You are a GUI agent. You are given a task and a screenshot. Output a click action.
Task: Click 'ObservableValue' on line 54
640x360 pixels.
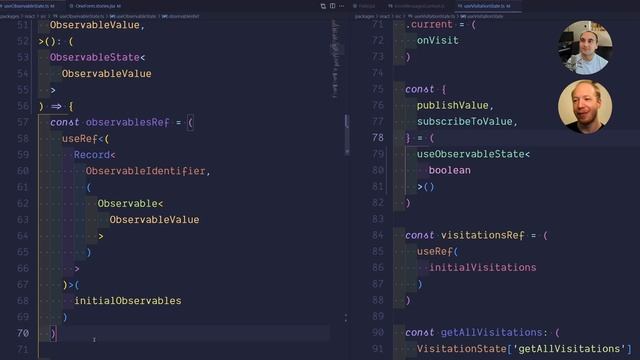[107, 73]
